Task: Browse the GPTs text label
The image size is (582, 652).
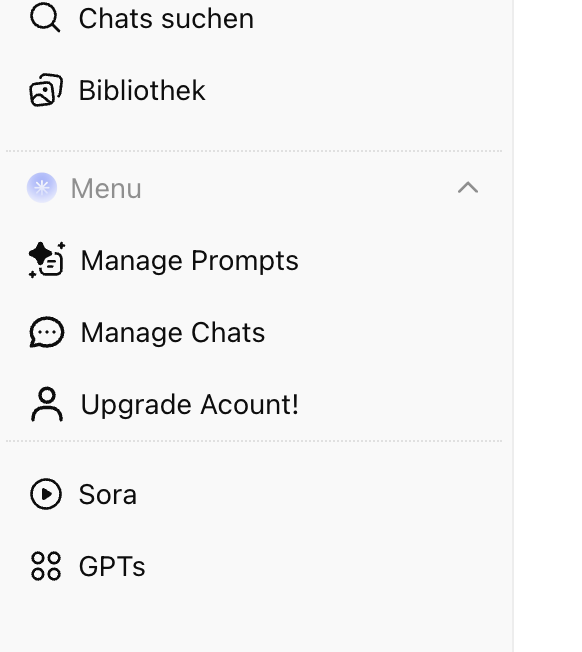Action: [x=112, y=566]
